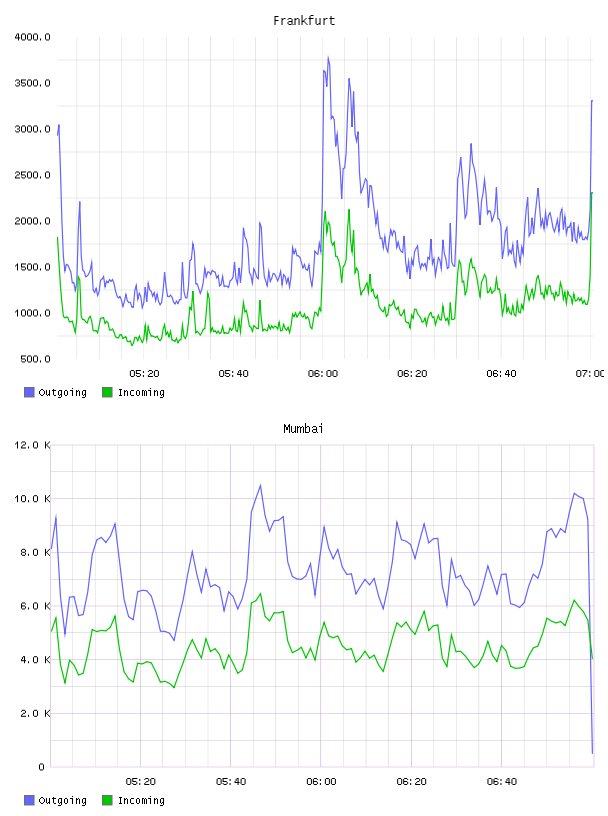Click the 8.0 K y-axis label in Mumbai
Screen dimensions: 608x816
coord(35,552)
